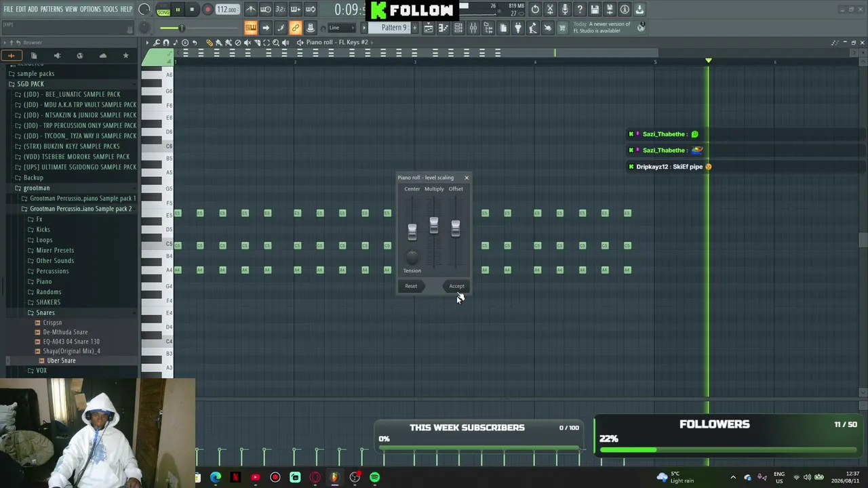The width and height of the screenshot is (868, 488).
Task: Open the FILE menu
Action: click(8, 9)
